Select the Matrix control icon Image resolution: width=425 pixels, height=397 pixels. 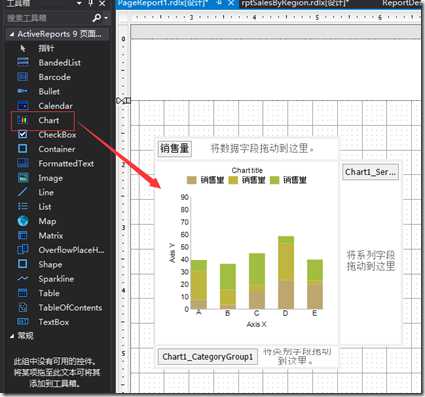coord(23,235)
